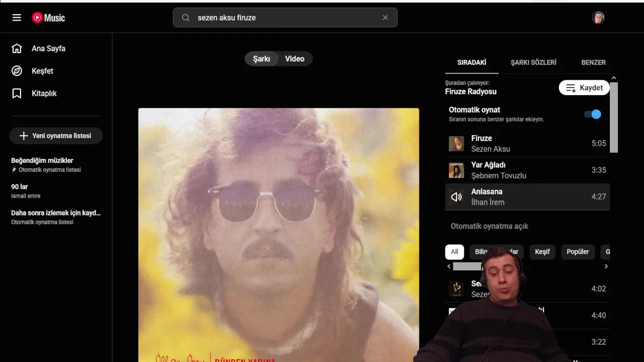Click the 4:02 track thumbnail
Viewport: 644px width, 362px height.
point(456,289)
